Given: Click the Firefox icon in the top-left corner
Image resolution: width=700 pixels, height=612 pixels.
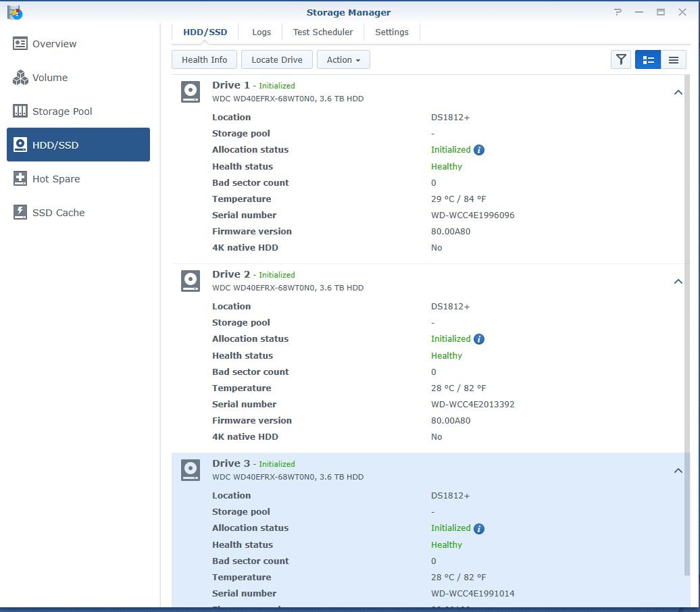Looking at the screenshot, I should pyautogui.click(x=15, y=12).
